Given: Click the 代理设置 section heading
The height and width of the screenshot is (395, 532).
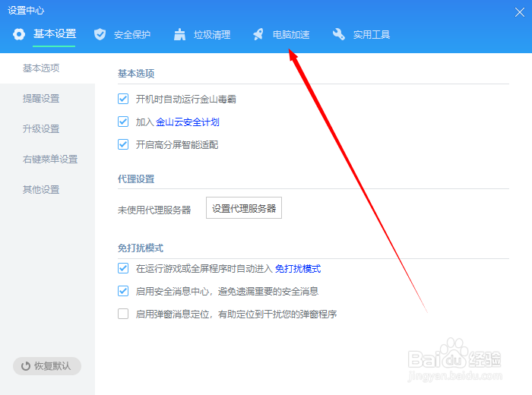Looking at the screenshot, I should [136, 179].
